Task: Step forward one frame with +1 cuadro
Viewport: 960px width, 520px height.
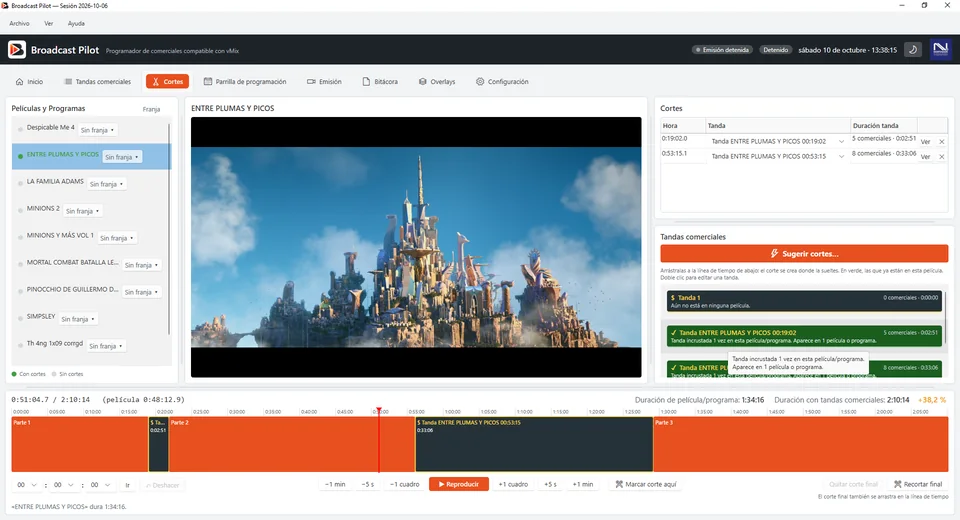Action: 513,484
